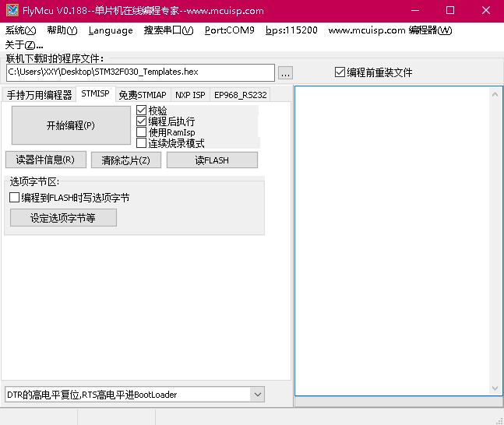Click 清除芯片(Z) button
Screen dimensions: 504x425
(x=126, y=160)
